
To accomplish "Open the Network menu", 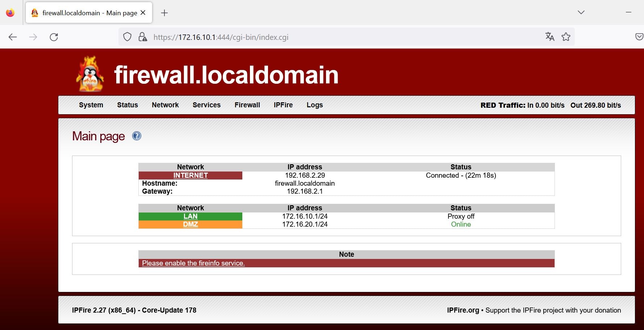I will 165,105.
